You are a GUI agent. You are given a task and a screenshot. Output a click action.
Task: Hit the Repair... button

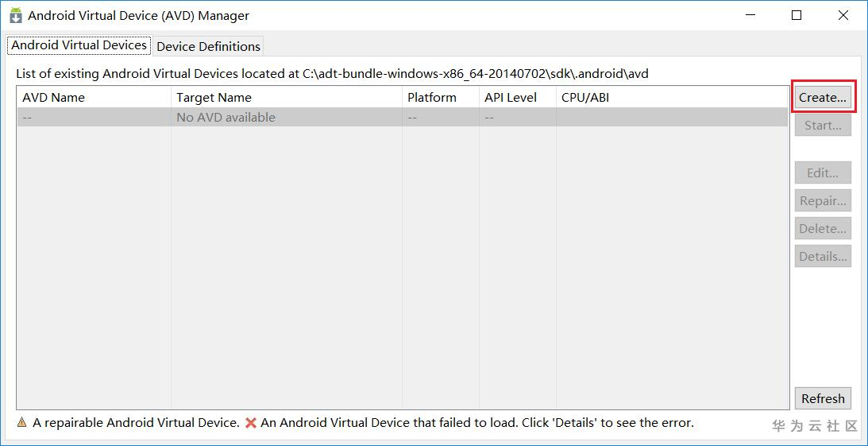[823, 201]
